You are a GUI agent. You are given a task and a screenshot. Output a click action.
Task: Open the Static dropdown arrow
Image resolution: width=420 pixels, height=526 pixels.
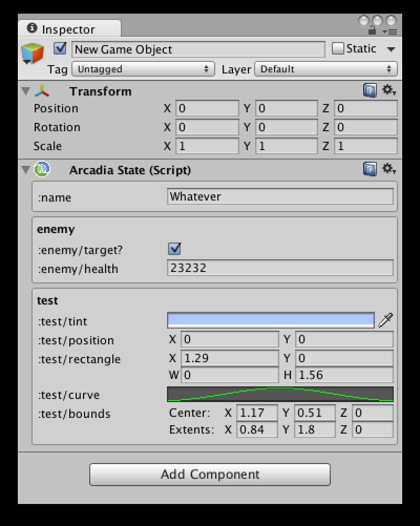click(391, 49)
